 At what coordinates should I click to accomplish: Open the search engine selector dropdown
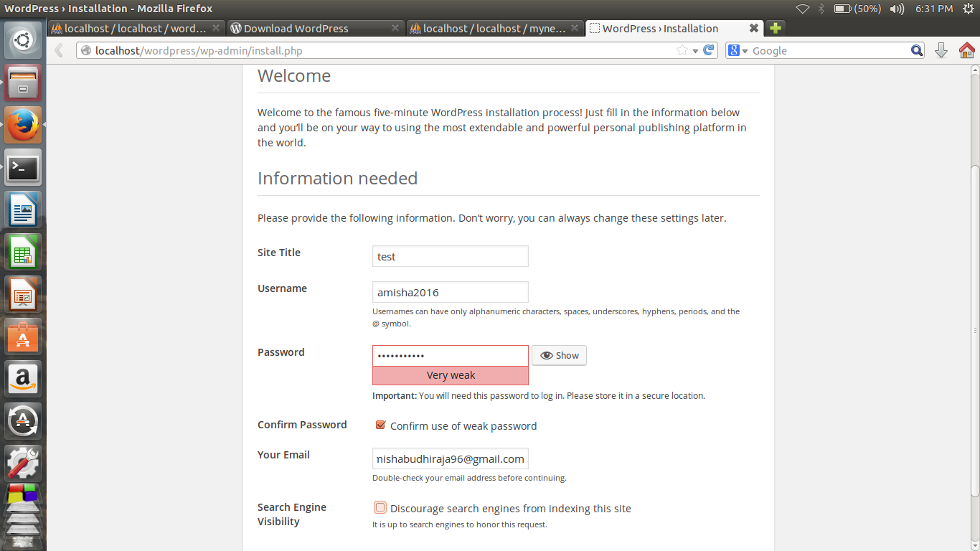[x=738, y=50]
